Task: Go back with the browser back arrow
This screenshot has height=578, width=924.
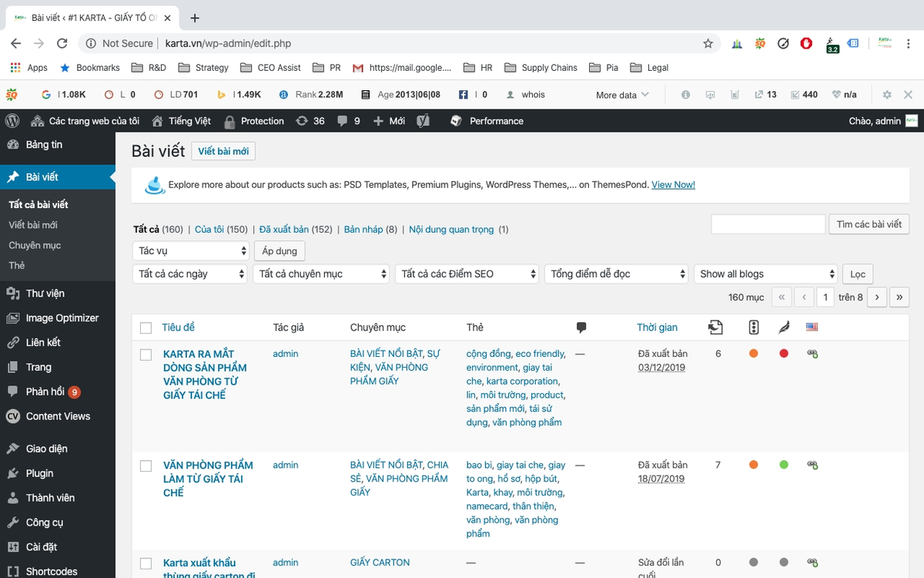Action: pyautogui.click(x=16, y=43)
